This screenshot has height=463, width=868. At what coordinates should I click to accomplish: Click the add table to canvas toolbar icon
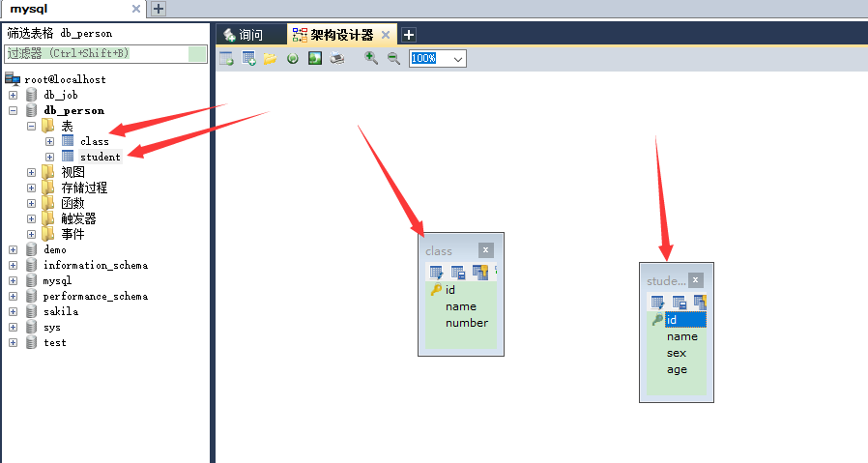pos(226,58)
